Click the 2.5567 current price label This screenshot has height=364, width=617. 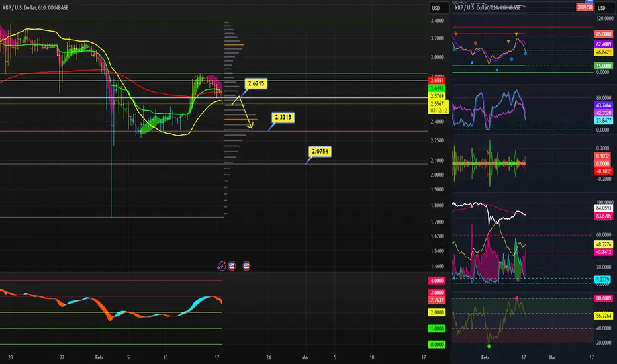(438, 104)
